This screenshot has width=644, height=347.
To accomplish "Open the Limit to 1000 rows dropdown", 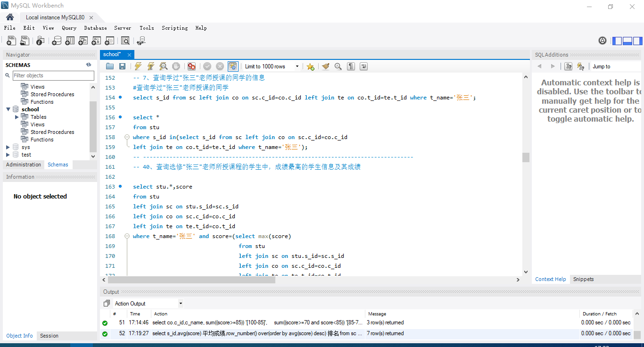I will [297, 66].
